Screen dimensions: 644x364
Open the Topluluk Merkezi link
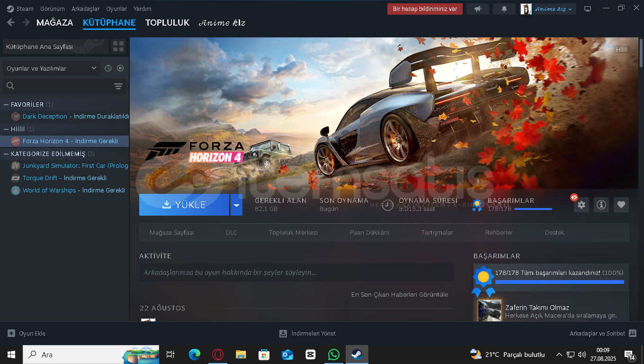293,233
